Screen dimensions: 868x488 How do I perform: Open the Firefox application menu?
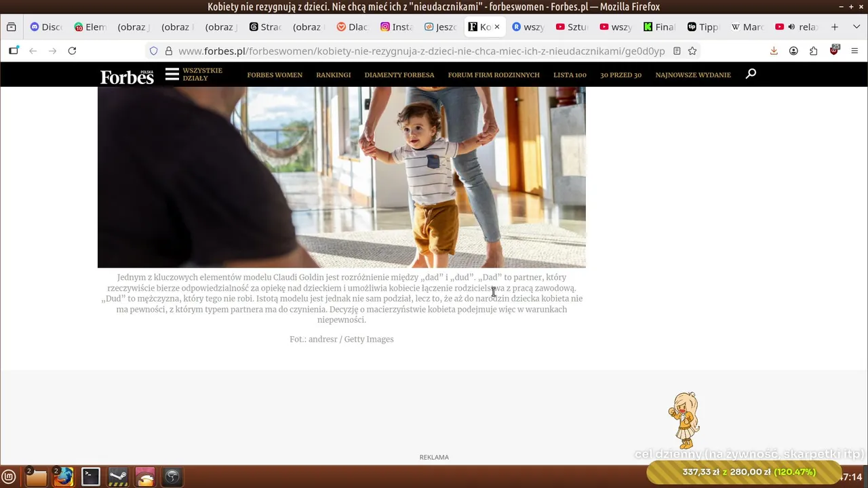point(854,51)
